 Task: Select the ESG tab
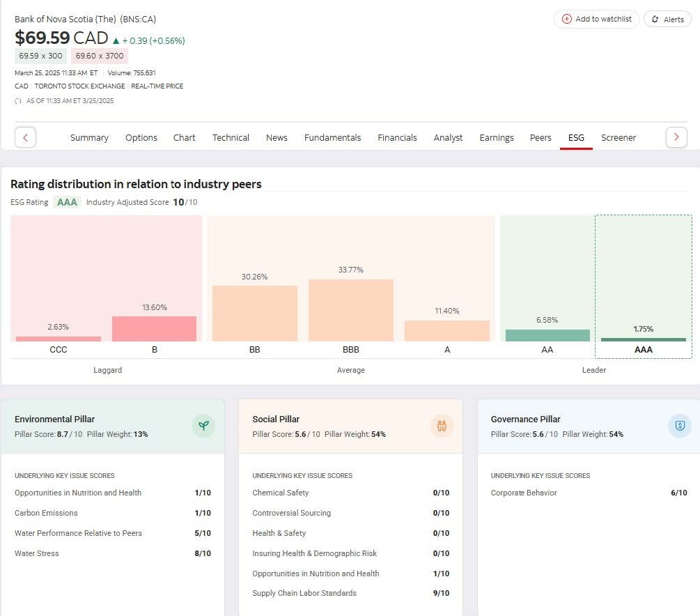tap(576, 137)
